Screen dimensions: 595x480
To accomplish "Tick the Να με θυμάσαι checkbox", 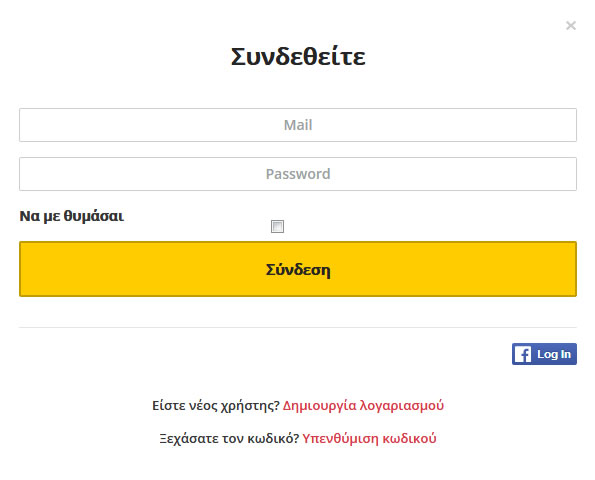I will click(x=277, y=226).
